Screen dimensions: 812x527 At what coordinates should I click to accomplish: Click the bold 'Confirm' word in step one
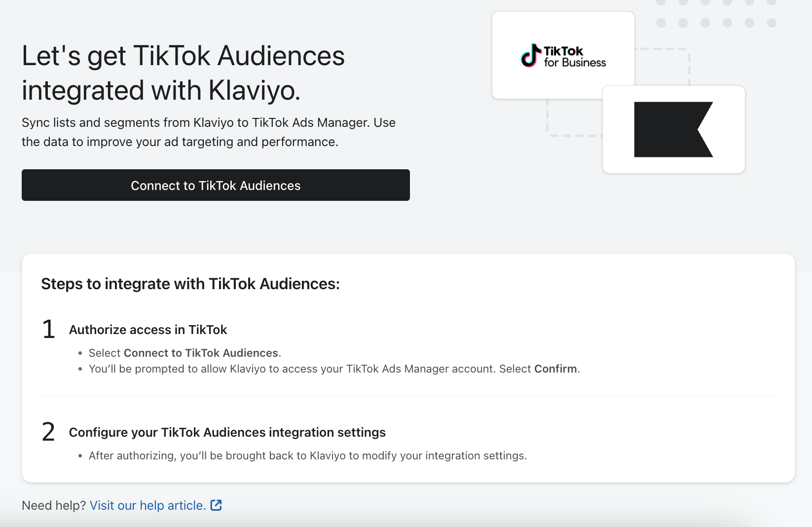pos(555,369)
